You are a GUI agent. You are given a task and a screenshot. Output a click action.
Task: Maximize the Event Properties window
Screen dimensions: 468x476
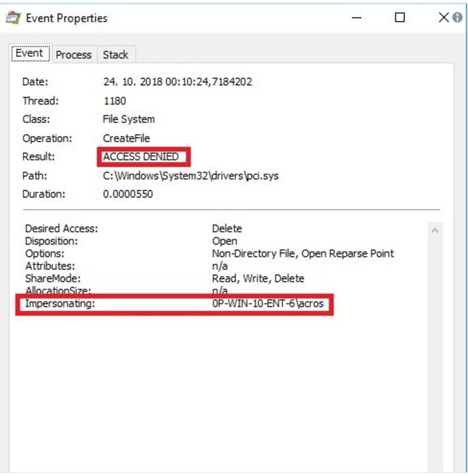(x=400, y=18)
